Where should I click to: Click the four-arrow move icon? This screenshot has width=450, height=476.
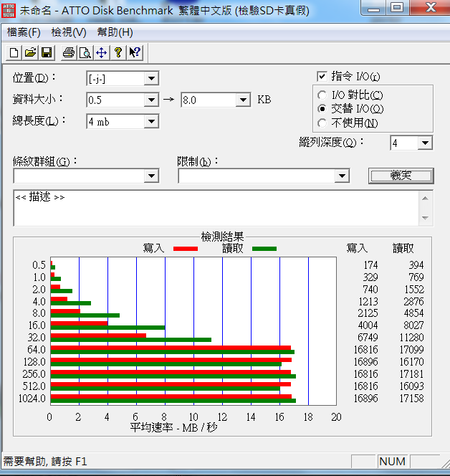pyautogui.click(x=101, y=53)
